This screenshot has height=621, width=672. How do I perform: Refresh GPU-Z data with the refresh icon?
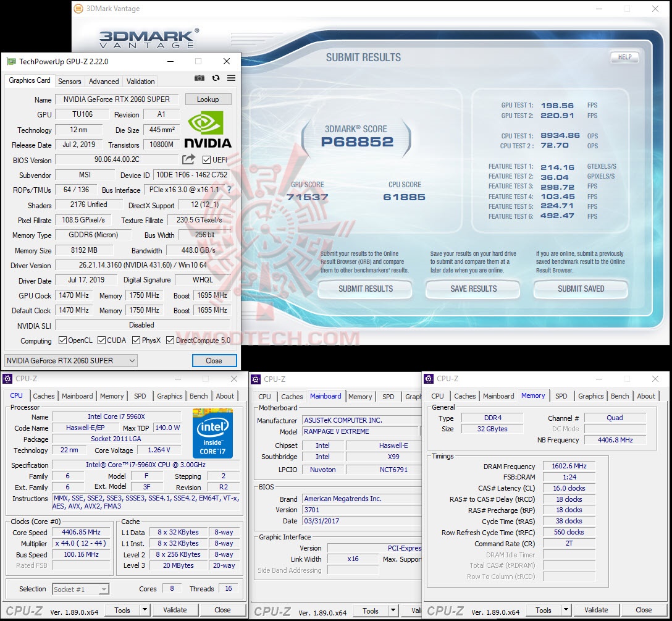[x=216, y=78]
